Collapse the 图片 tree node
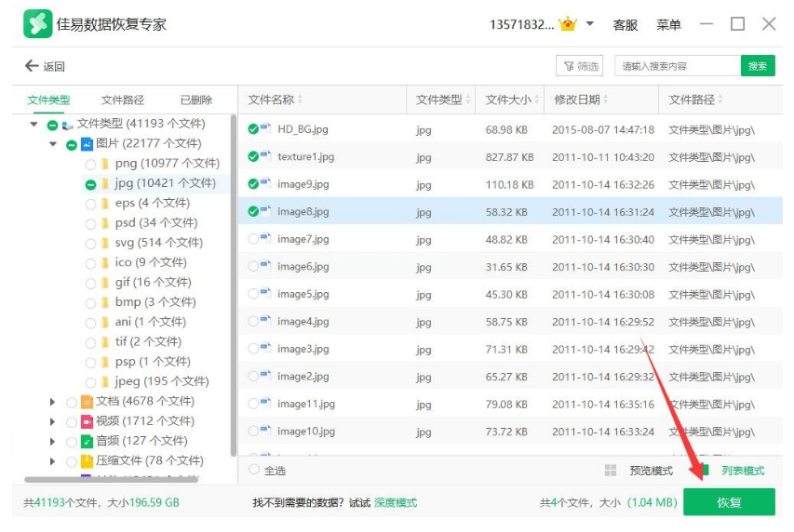The height and width of the screenshot is (532, 794). [x=53, y=144]
